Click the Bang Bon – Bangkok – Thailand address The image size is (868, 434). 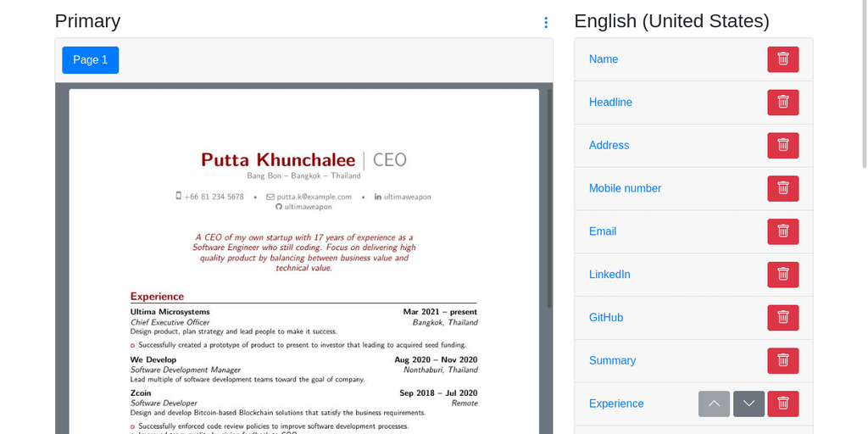tap(304, 176)
